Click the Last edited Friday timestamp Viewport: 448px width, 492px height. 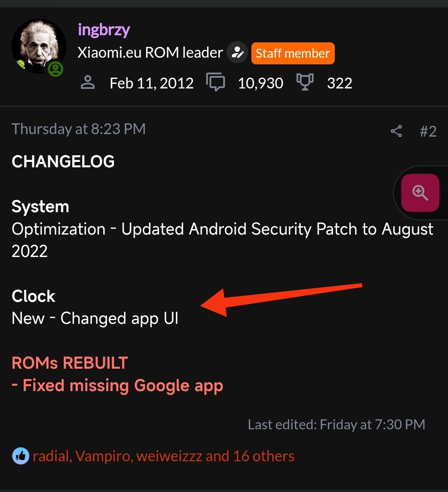tap(336, 425)
